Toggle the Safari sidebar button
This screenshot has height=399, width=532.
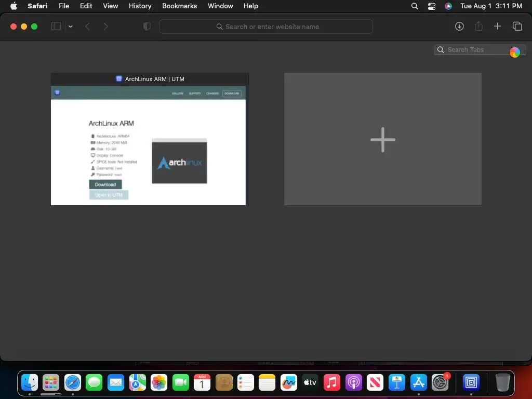(56, 26)
